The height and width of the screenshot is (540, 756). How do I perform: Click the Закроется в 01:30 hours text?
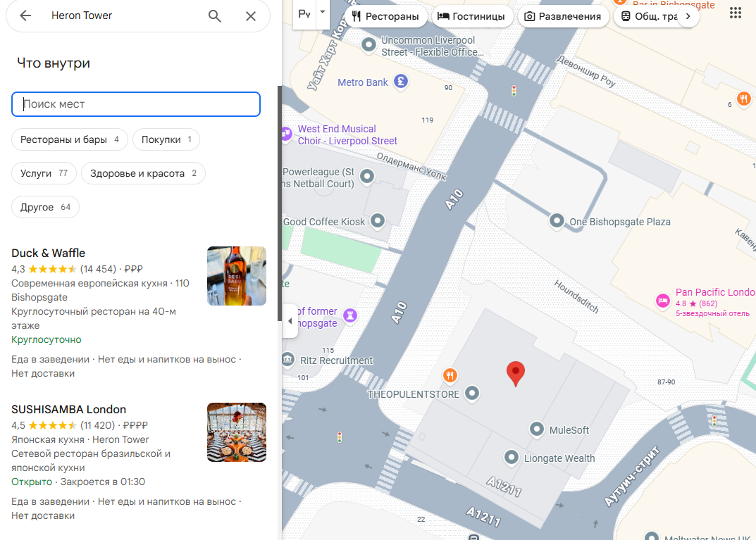coord(103,482)
